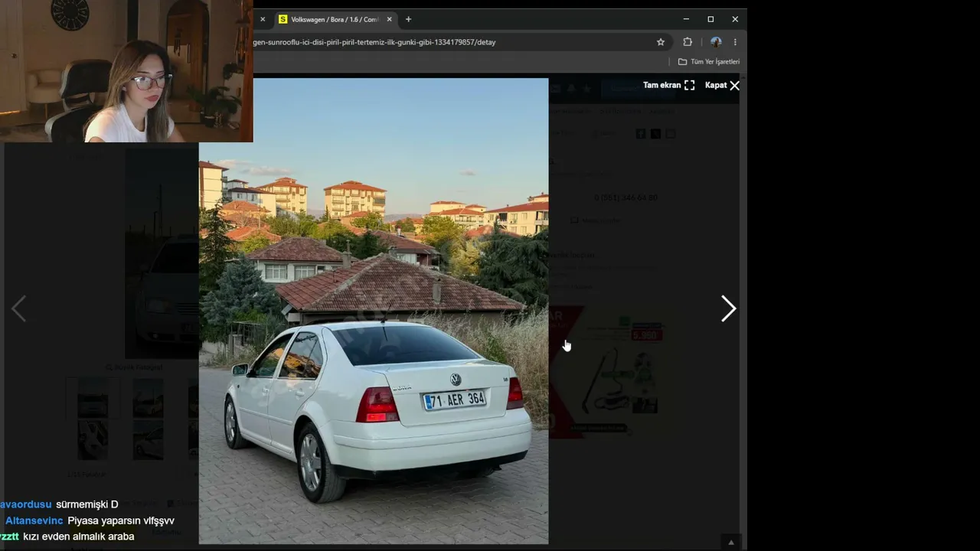The height and width of the screenshot is (551, 980).
Task: Close the Volkswagen / Bora tab
Action: [x=390, y=19]
